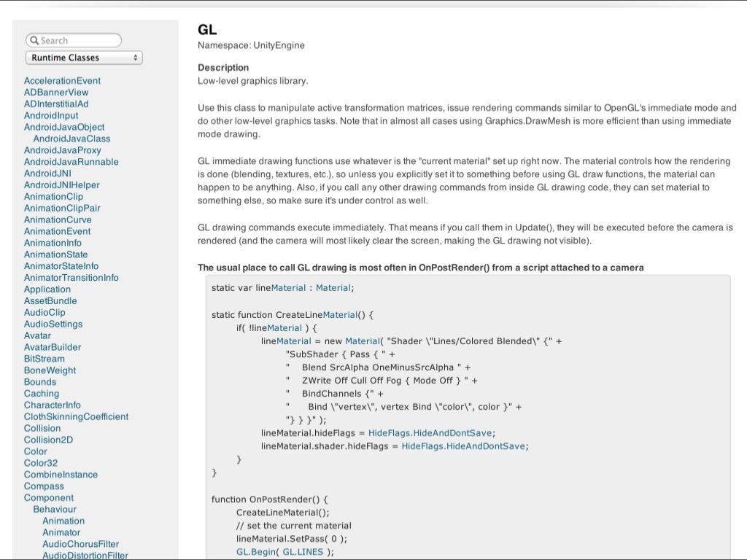Screen dimensions: 747x560
Task: Open ADBannerView class page
Action: pyautogui.click(x=56, y=93)
